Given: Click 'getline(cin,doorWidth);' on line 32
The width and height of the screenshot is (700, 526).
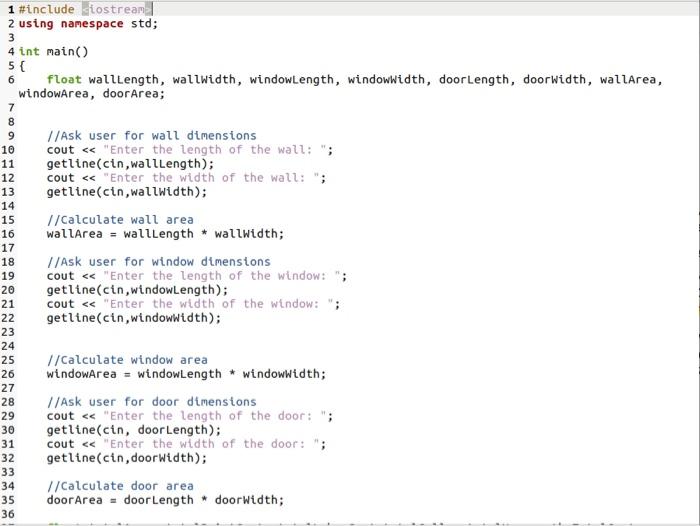Looking at the screenshot, I should (x=127, y=458).
